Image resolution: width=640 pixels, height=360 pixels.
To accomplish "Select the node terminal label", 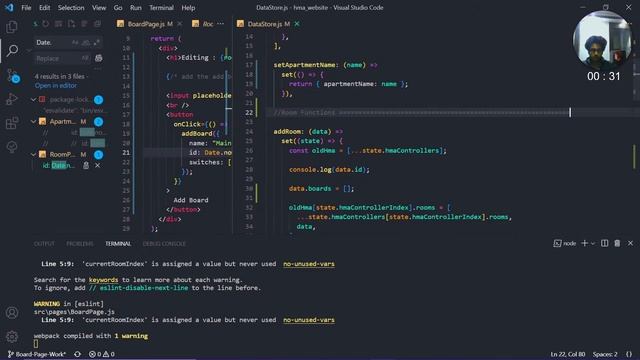I will pyautogui.click(x=565, y=243).
